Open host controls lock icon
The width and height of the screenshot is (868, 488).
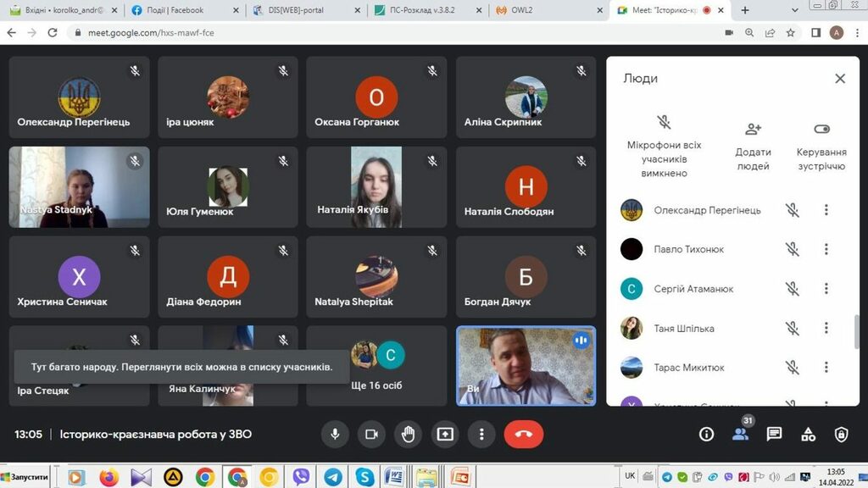click(841, 434)
